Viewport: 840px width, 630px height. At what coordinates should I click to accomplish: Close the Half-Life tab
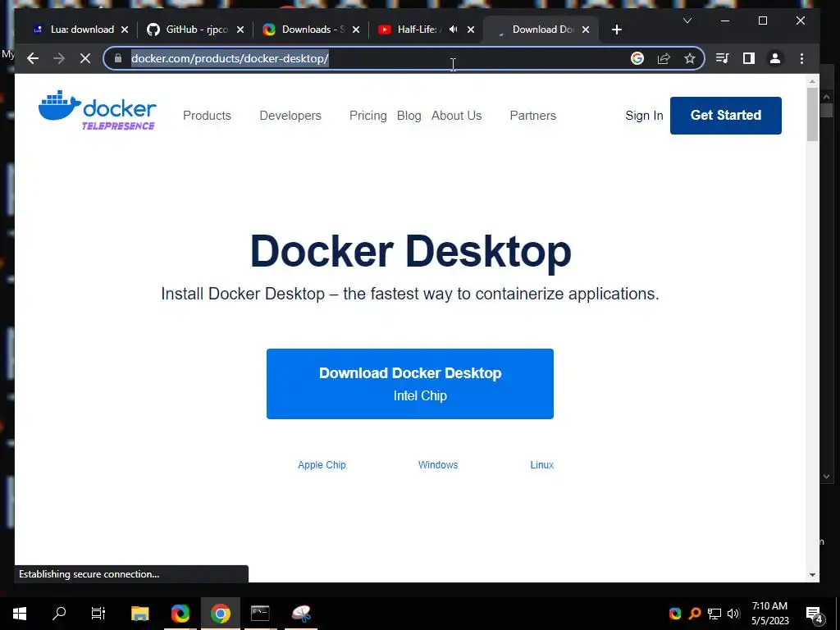tap(471, 30)
